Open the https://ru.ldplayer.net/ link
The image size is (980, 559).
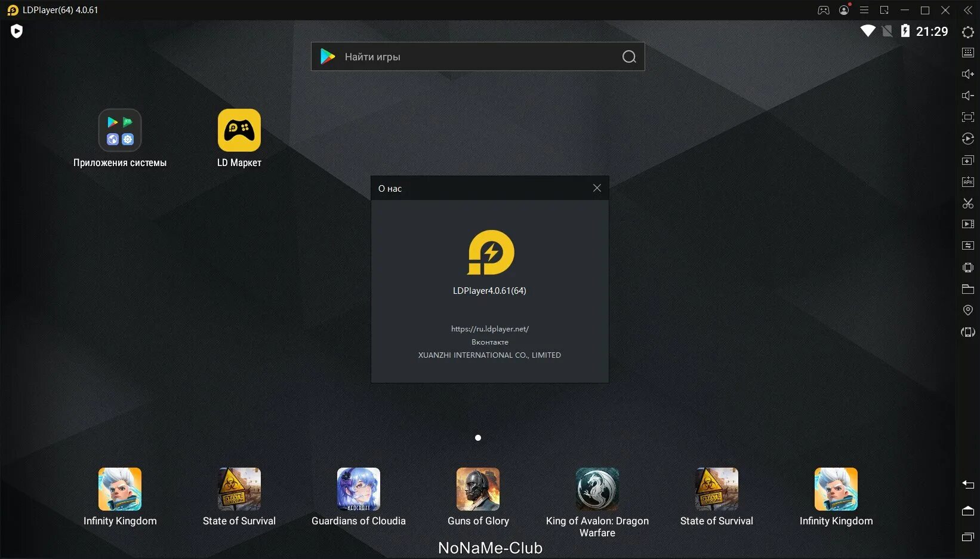point(490,329)
